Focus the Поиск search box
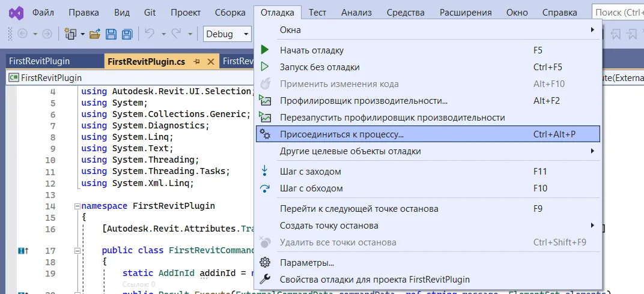The width and height of the screenshot is (644, 294). pyautogui.click(x=618, y=13)
